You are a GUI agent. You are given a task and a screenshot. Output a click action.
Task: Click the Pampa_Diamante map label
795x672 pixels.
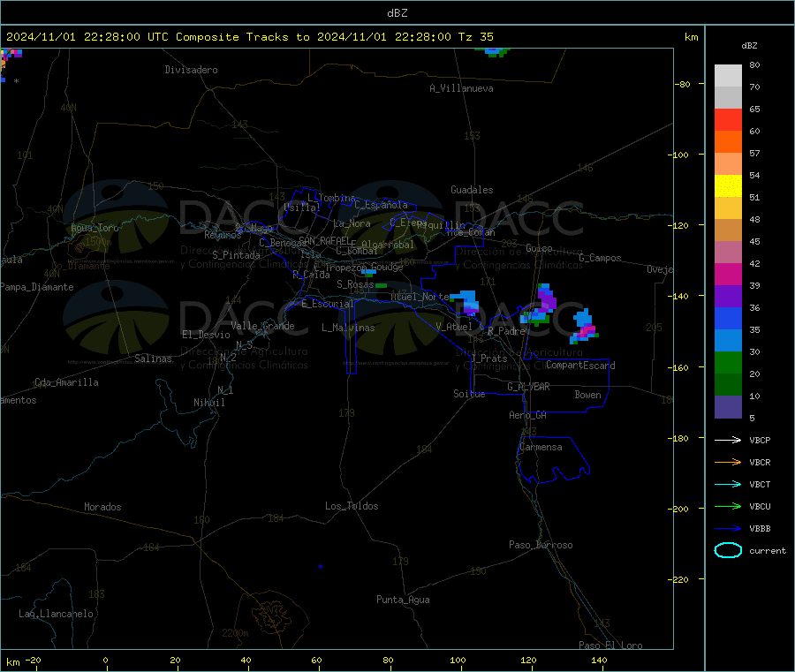click(x=37, y=287)
